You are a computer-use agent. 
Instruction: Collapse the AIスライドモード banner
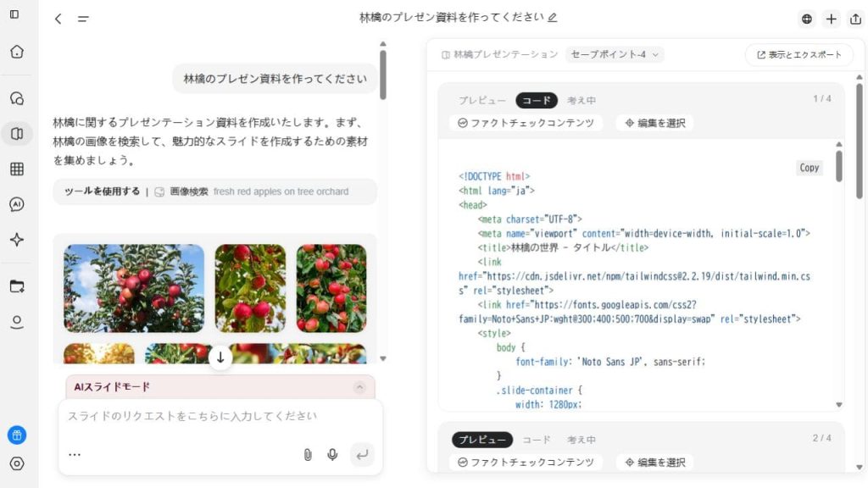tap(359, 386)
